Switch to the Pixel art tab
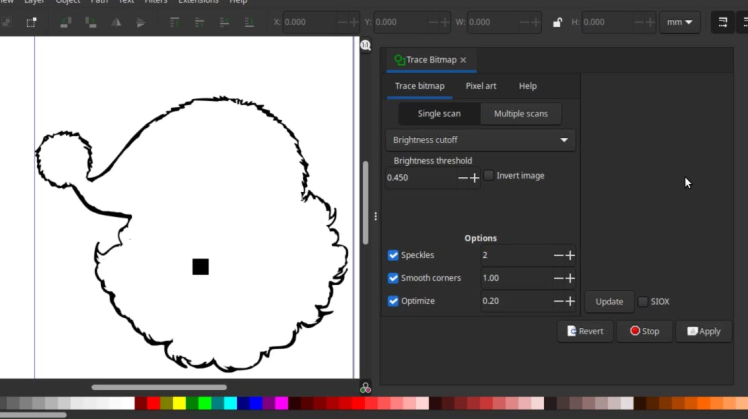The height and width of the screenshot is (419, 748). (x=481, y=86)
